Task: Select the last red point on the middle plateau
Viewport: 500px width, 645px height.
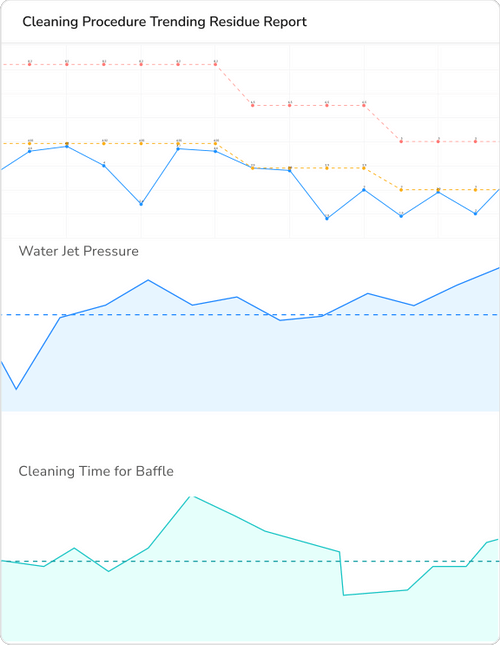Action: (364, 106)
